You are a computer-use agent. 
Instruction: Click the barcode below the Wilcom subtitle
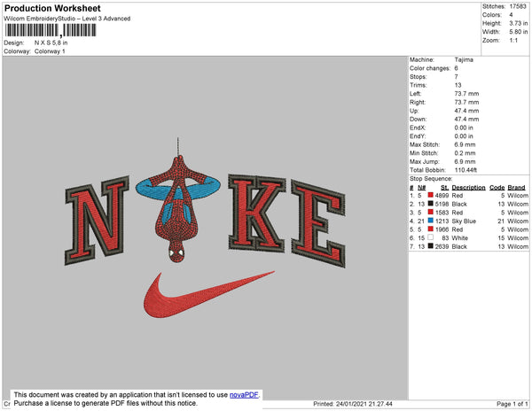point(51,30)
